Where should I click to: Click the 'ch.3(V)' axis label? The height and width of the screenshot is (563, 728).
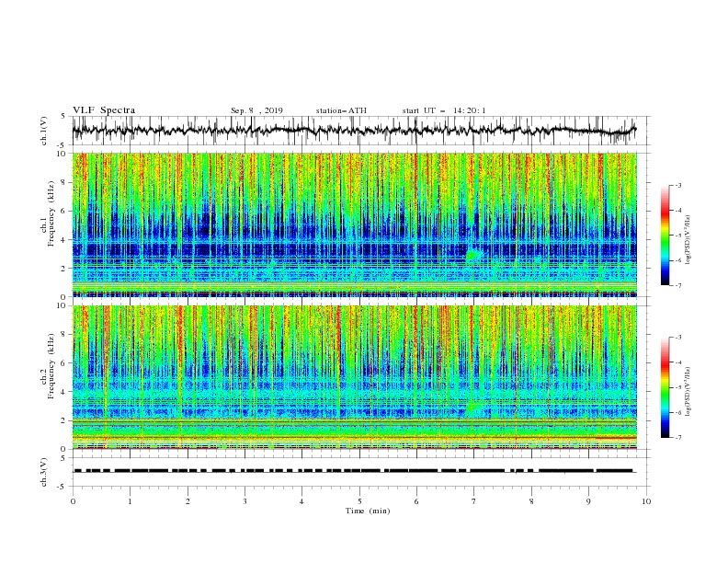click(x=44, y=472)
